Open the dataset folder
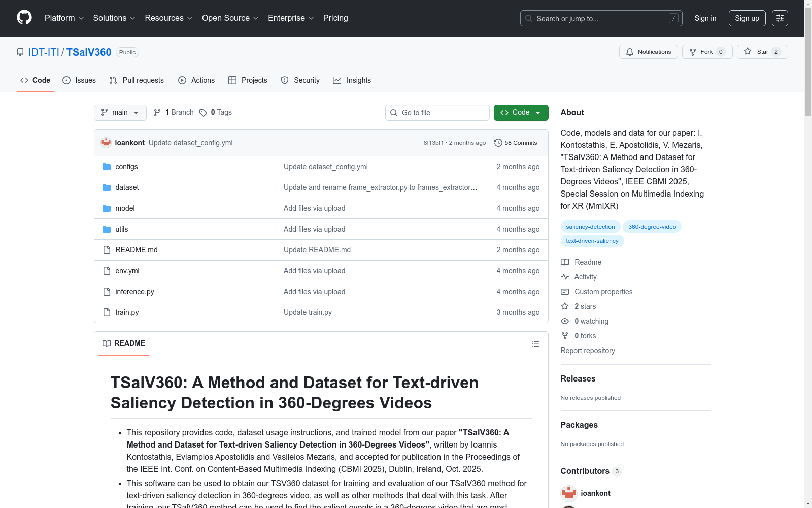This screenshot has width=812, height=508. pos(127,187)
